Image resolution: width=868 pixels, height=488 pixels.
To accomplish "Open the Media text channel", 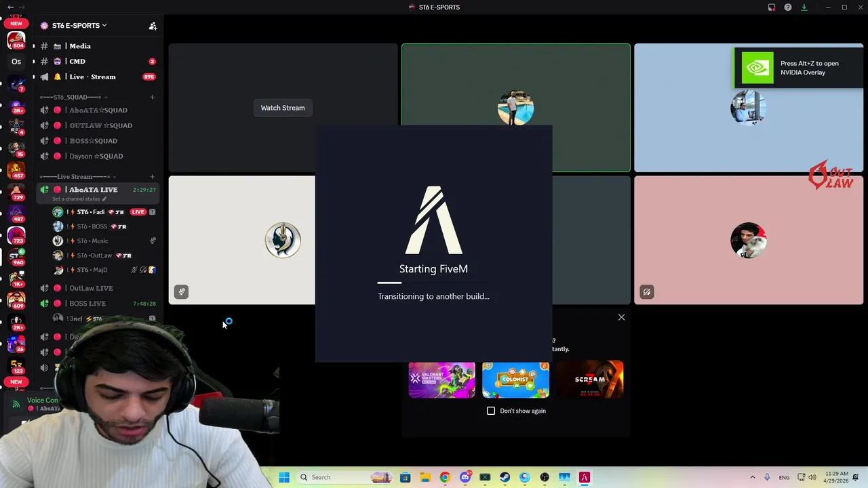I will tap(98, 46).
